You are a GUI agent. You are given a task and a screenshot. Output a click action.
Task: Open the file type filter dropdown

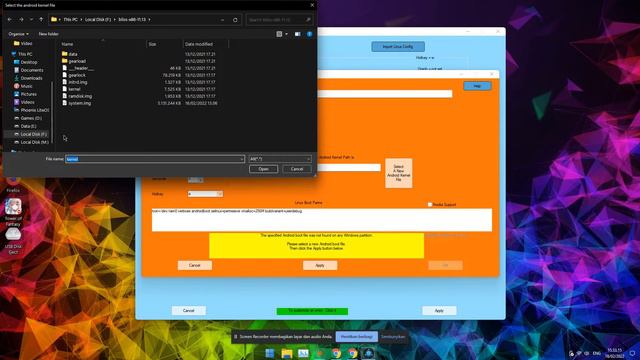[x=280, y=159]
